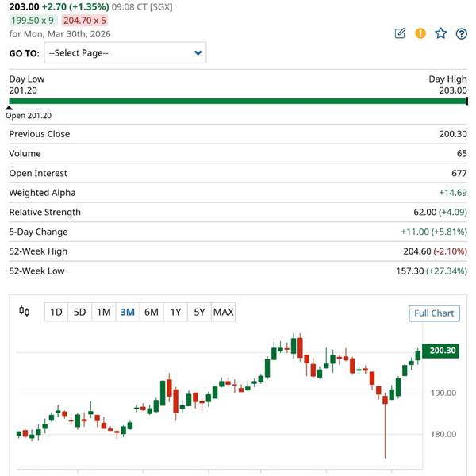The height and width of the screenshot is (476, 476).
Task: Click the 200.30 price label on chart
Action: [441, 351]
